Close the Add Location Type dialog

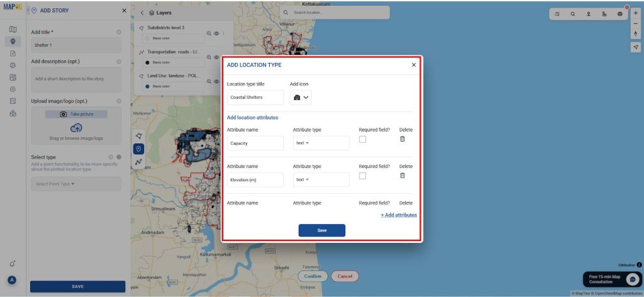click(414, 65)
